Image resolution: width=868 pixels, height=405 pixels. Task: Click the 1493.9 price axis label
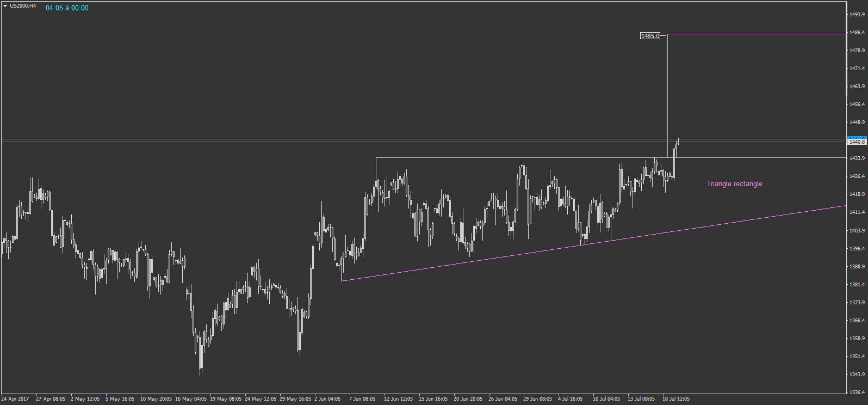pyautogui.click(x=857, y=15)
